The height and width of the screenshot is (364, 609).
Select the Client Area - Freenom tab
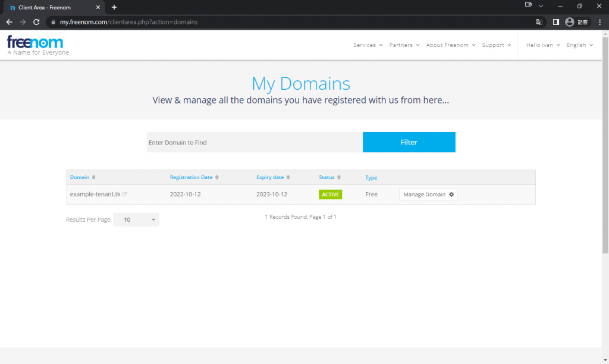(x=53, y=7)
